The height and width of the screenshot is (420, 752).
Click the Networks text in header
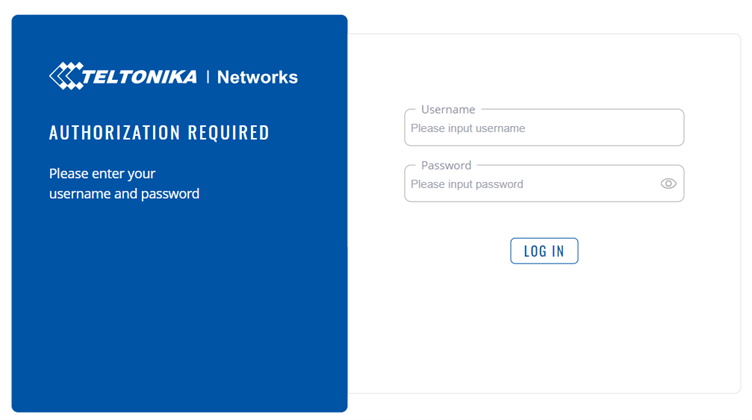pyautogui.click(x=257, y=77)
